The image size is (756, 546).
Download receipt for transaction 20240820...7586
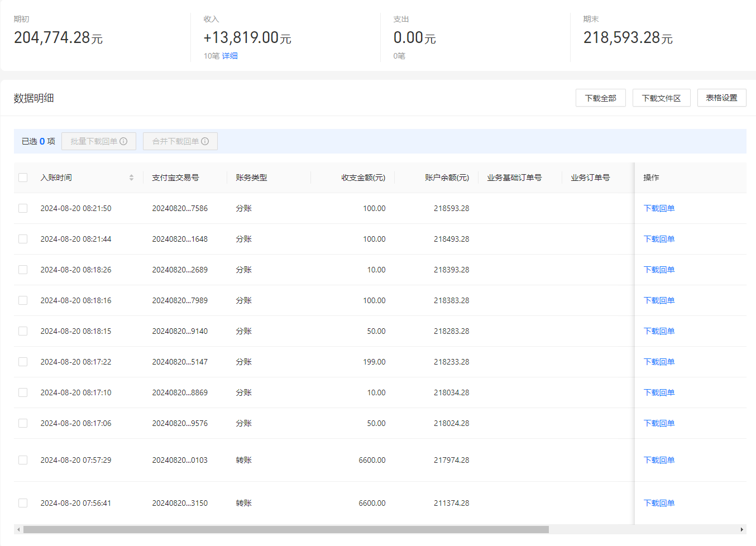(x=659, y=208)
